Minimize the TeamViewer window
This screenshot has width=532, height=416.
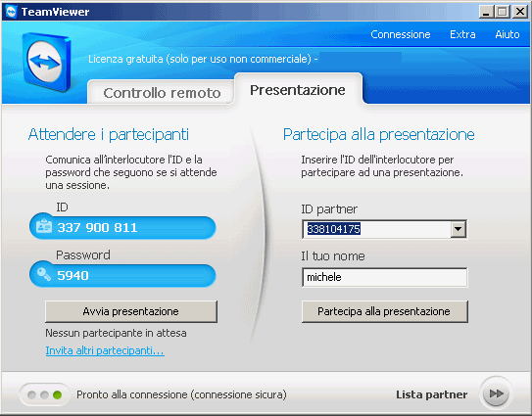(486, 12)
